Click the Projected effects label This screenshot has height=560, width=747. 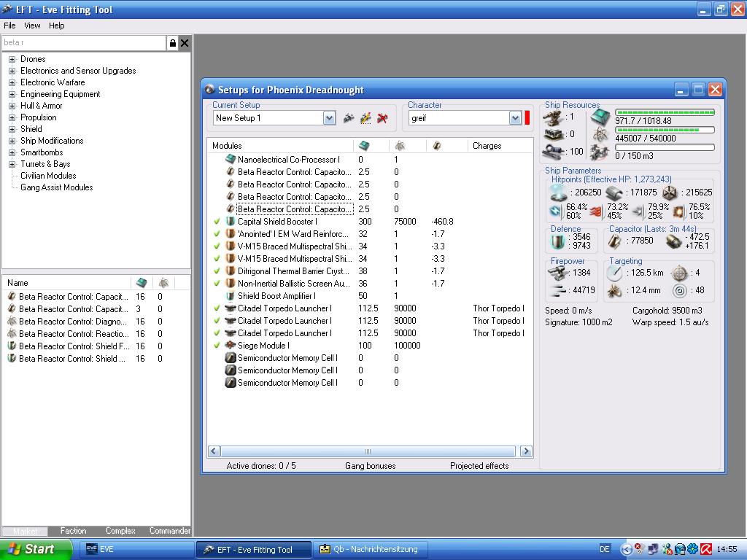[x=479, y=466]
